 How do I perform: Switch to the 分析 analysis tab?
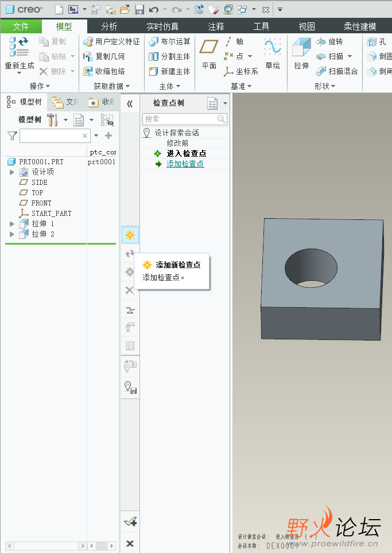pos(109,26)
